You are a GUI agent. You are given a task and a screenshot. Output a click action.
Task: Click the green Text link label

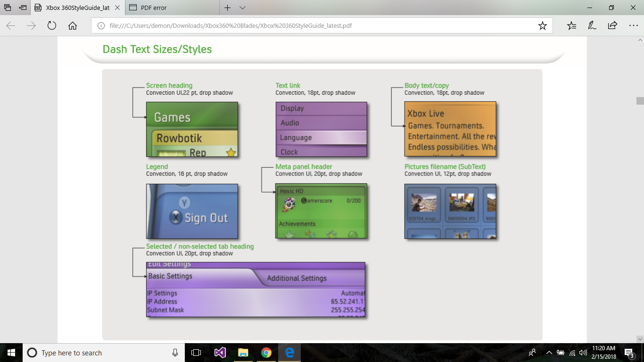click(x=288, y=85)
